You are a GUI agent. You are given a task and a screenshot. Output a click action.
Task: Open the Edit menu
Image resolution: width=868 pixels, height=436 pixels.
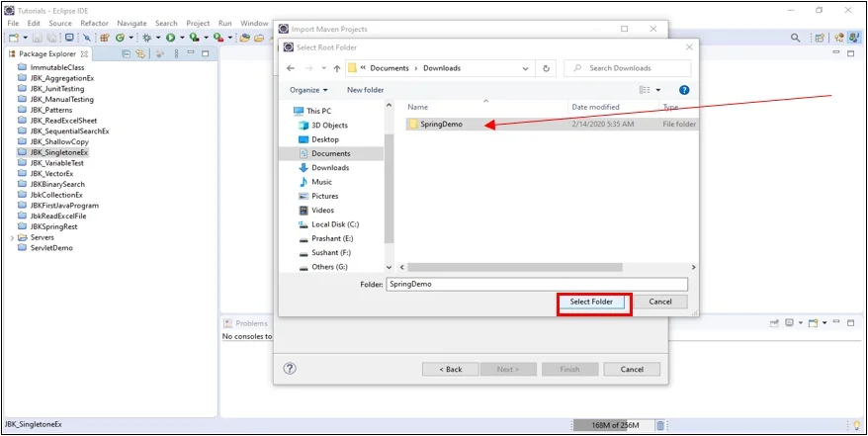[34, 24]
